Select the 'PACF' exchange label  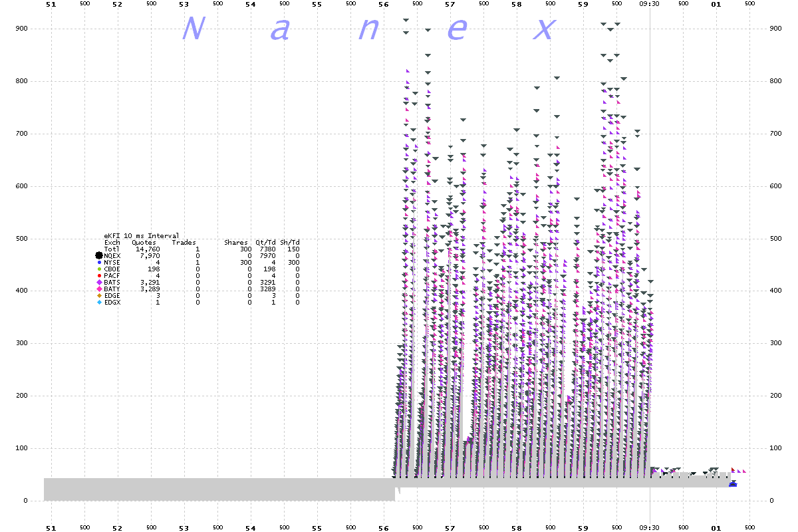coord(112,275)
